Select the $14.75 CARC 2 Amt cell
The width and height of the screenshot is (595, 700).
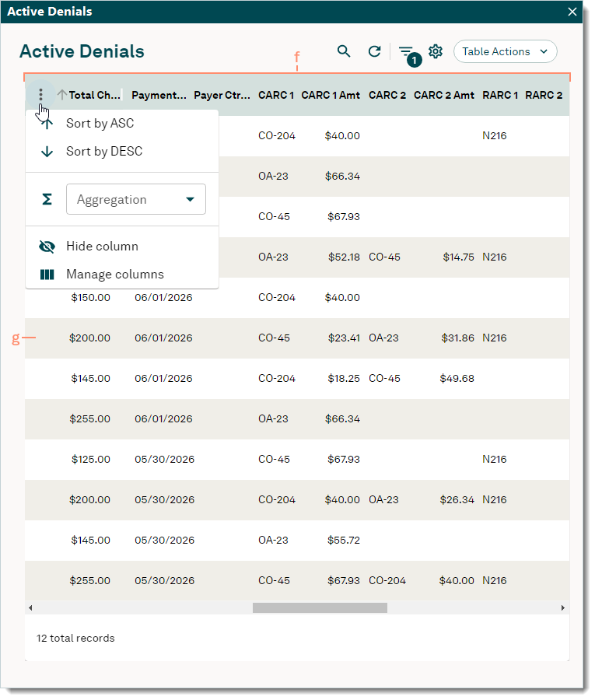pyautogui.click(x=458, y=257)
